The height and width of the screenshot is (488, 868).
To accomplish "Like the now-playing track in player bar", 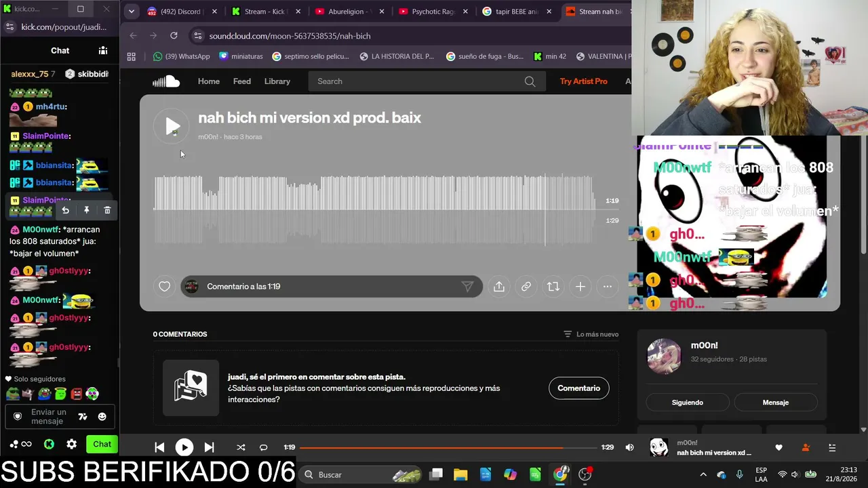I will pyautogui.click(x=778, y=447).
